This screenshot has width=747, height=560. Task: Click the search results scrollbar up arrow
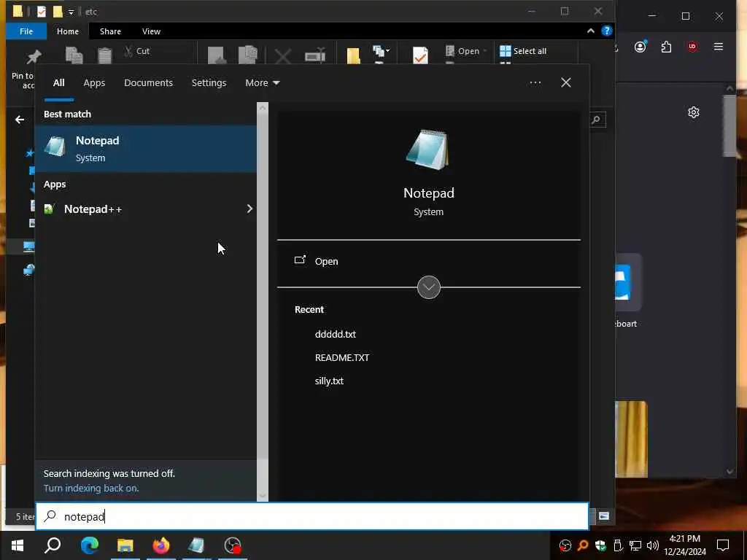[263, 108]
